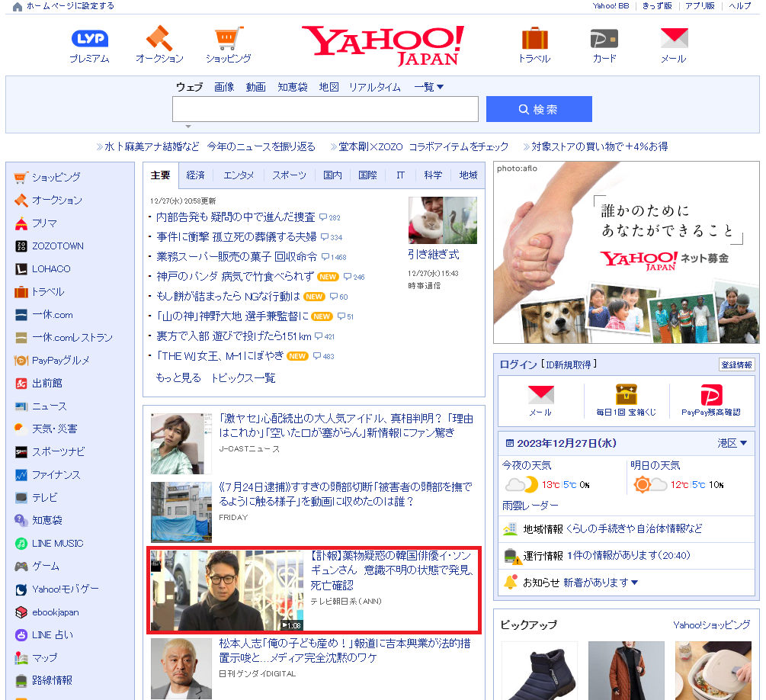Open Yahoo!ショッピング link in ピックアップ

tap(711, 625)
